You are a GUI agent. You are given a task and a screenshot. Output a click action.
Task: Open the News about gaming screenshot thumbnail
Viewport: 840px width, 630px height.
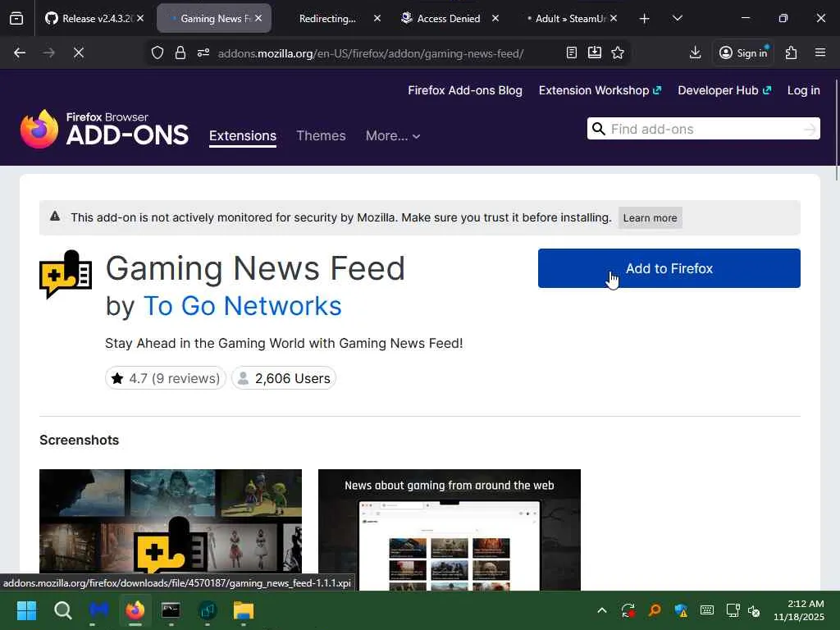449,529
